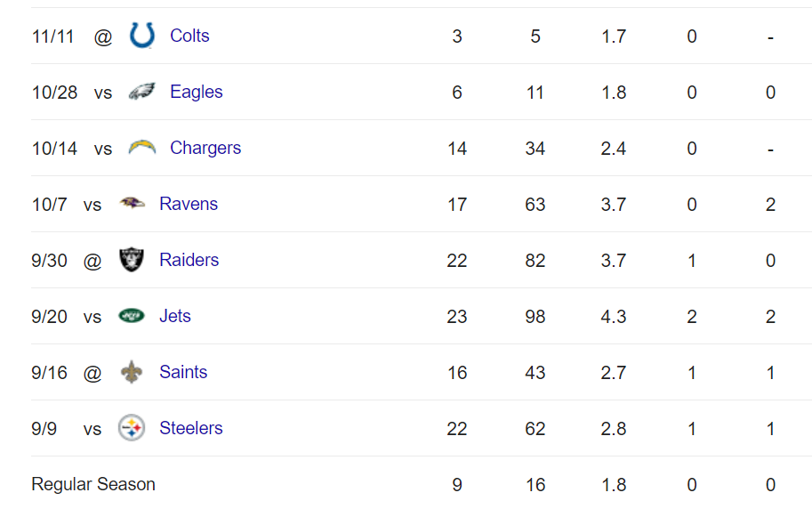This screenshot has width=812, height=517.
Task: Open the Saints team link
Action: pyautogui.click(x=183, y=372)
